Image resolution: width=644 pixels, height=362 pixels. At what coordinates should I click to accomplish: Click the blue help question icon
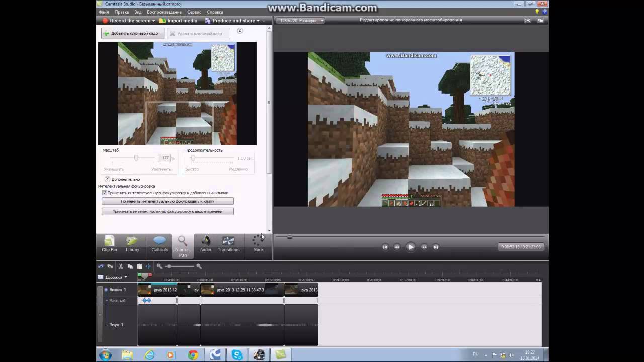click(x=544, y=12)
